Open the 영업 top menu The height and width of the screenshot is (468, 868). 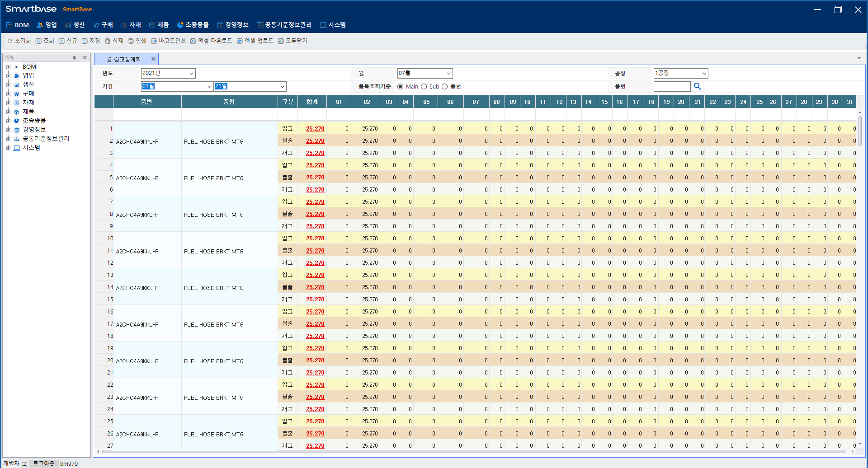[47, 25]
